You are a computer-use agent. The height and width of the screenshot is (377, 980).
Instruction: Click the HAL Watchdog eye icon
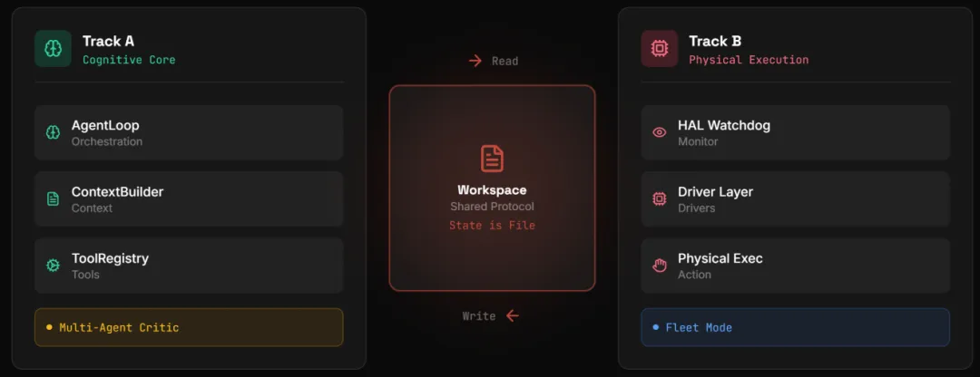(x=659, y=132)
